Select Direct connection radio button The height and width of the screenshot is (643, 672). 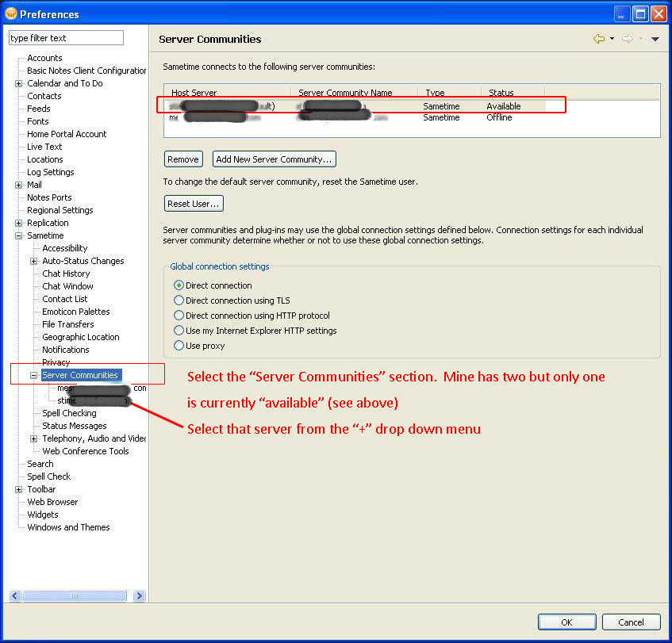click(x=179, y=285)
